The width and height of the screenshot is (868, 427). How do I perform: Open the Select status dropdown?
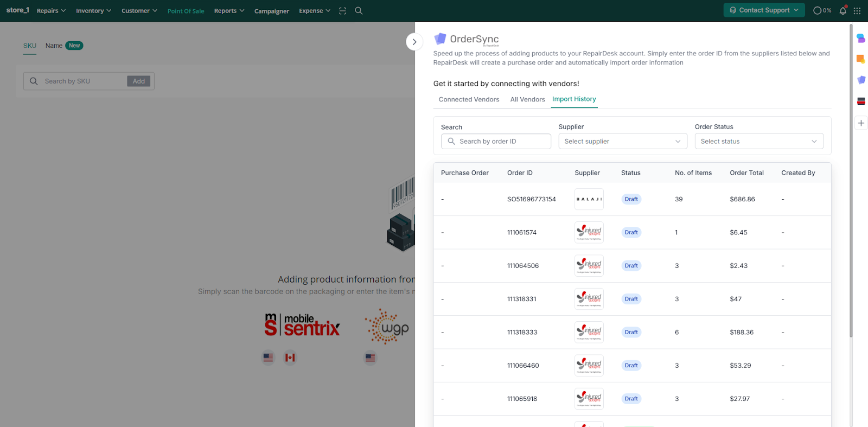(758, 141)
